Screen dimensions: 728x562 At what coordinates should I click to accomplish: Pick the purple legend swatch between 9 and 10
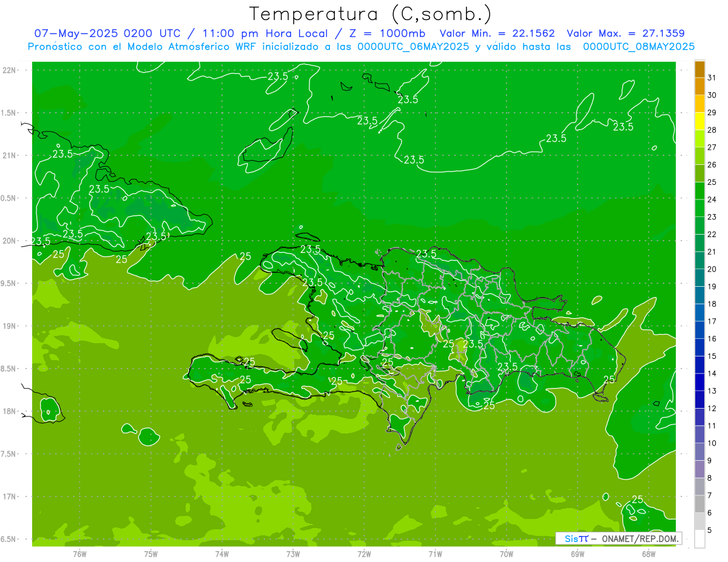pos(699,452)
